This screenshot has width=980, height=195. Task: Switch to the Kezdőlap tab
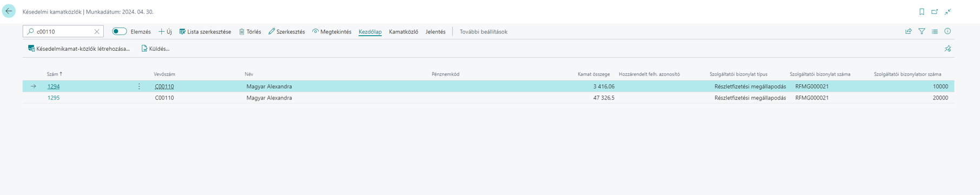tap(370, 32)
